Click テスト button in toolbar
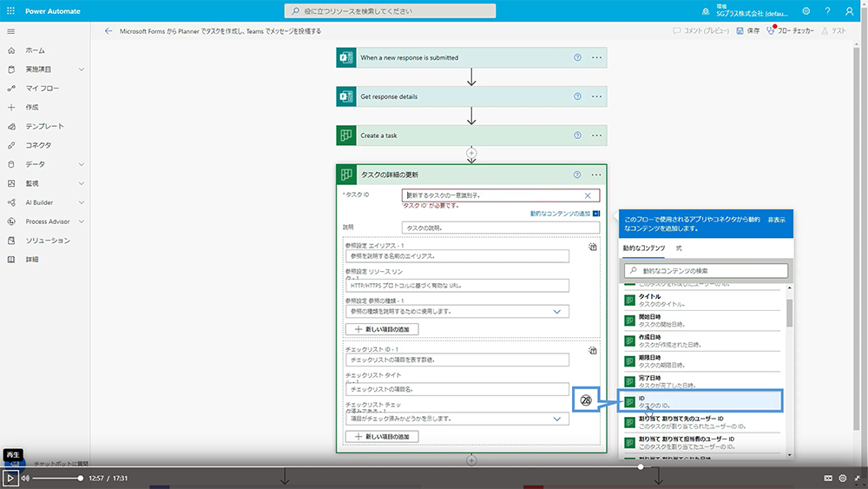868x489 pixels. pyautogui.click(x=833, y=31)
